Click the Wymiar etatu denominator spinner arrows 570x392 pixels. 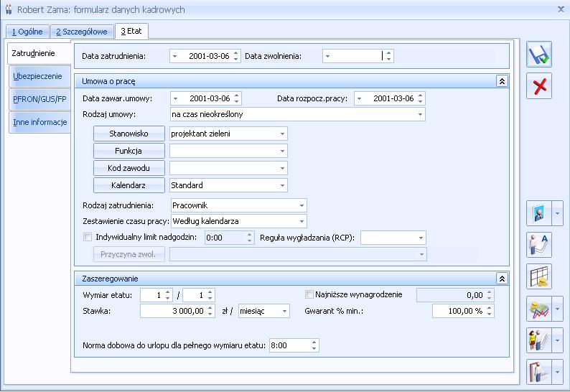[210, 295]
